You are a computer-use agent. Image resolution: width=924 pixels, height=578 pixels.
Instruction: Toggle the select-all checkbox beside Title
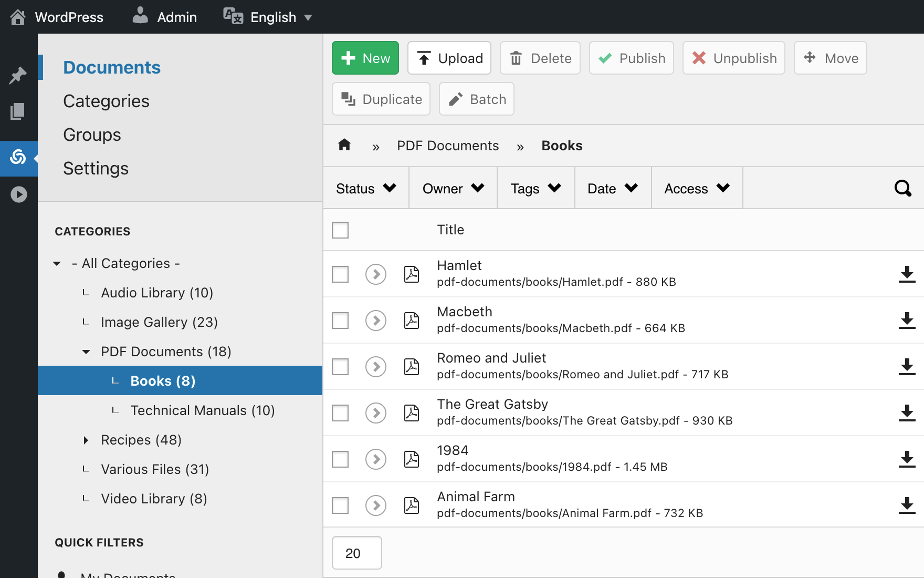[340, 230]
